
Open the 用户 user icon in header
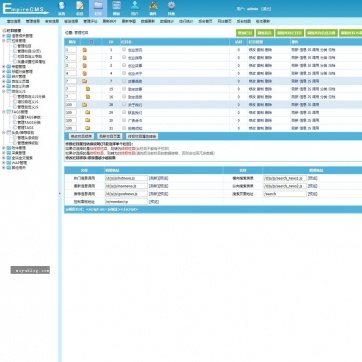[135, 8]
